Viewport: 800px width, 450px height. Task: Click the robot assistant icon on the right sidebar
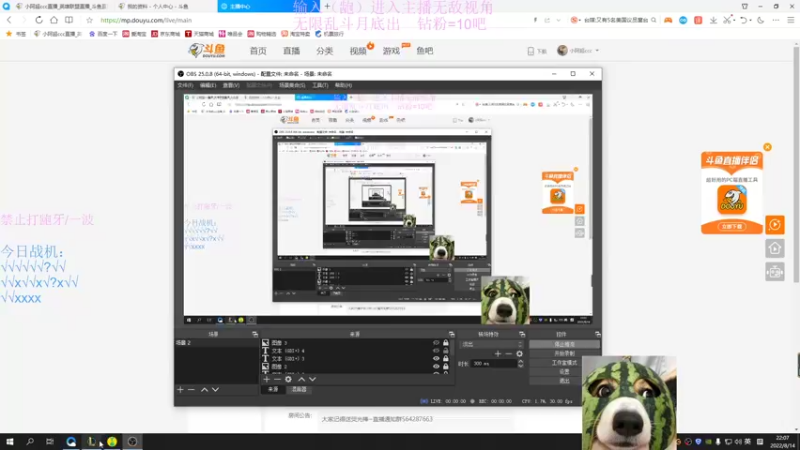click(774, 272)
